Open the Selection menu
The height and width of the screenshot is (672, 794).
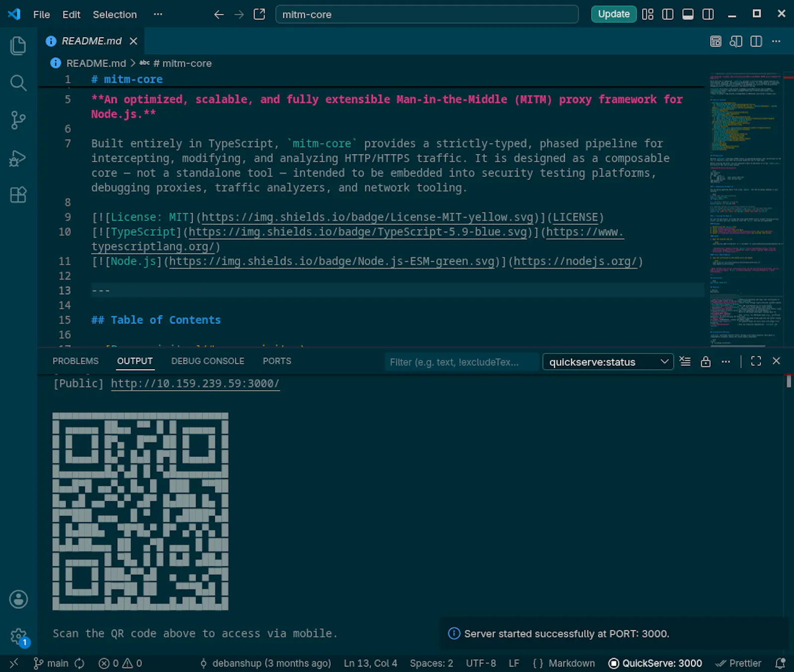115,14
